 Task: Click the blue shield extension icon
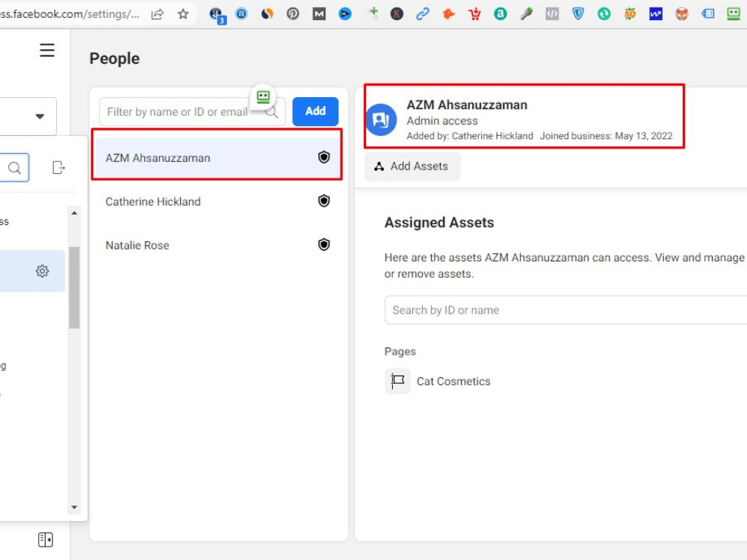(578, 14)
